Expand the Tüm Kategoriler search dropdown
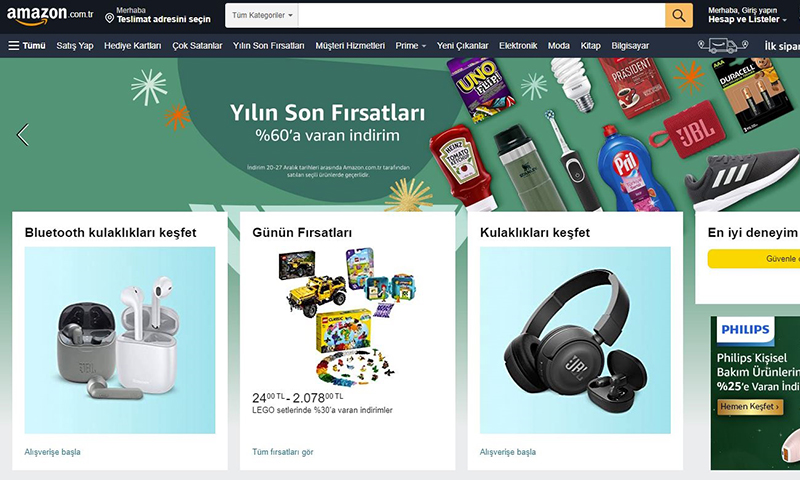 (x=262, y=15)
